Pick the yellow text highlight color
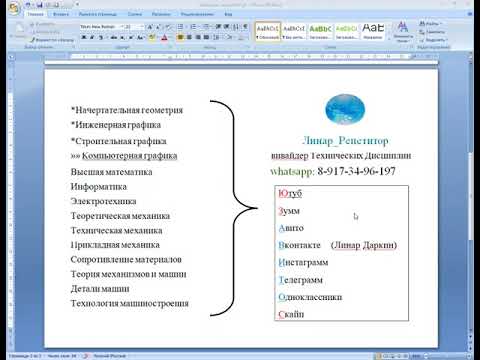This screenshot has width=480, height=360. pos(153,38)
